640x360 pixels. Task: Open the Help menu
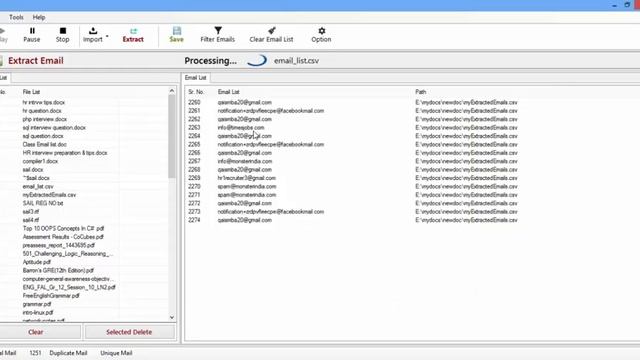point(39,17)
